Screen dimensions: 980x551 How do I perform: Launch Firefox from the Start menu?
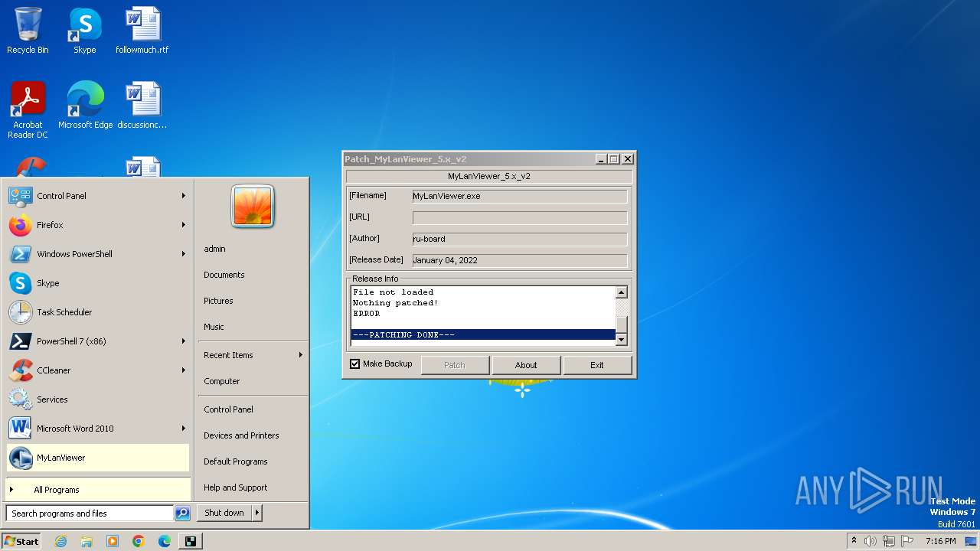(x=98, y=225)
